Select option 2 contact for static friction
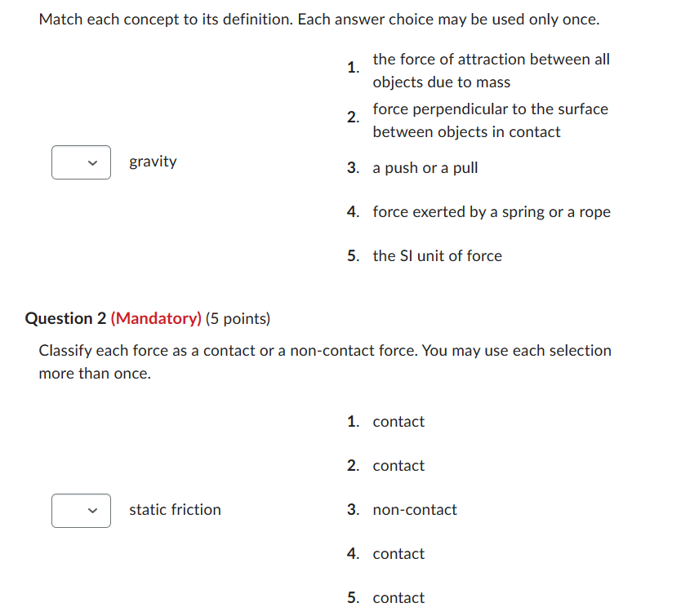 click(398, 465)
